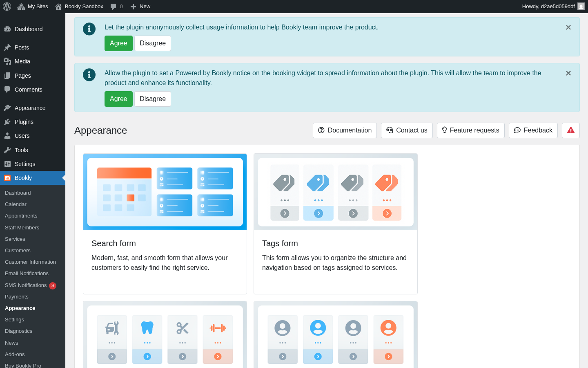The height and width of the screenshot is (368, 588).
Task: Click the orange dumbbell service icon
Action: pyautogui.click(x=218, y=328)
